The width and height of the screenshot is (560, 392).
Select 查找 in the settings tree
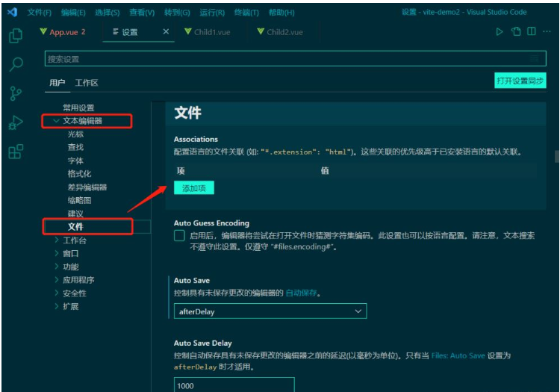[x=75, y=147]
